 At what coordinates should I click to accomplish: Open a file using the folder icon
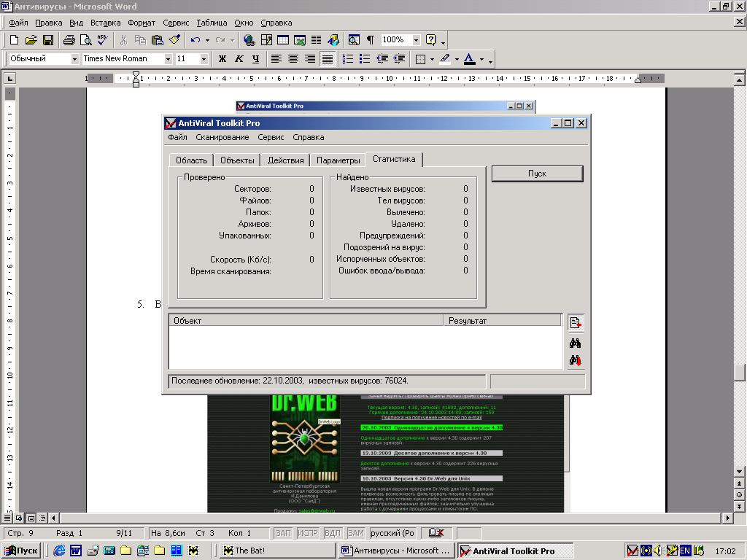pos(31,40)
